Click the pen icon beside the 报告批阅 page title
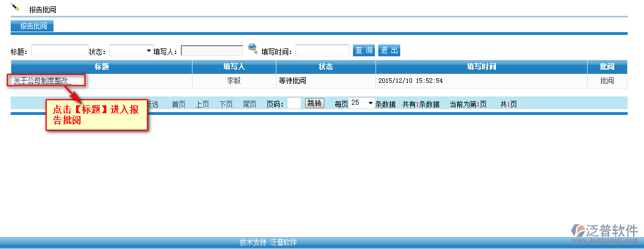The height and width of the screenshot is (249, 644). point(15,7)
